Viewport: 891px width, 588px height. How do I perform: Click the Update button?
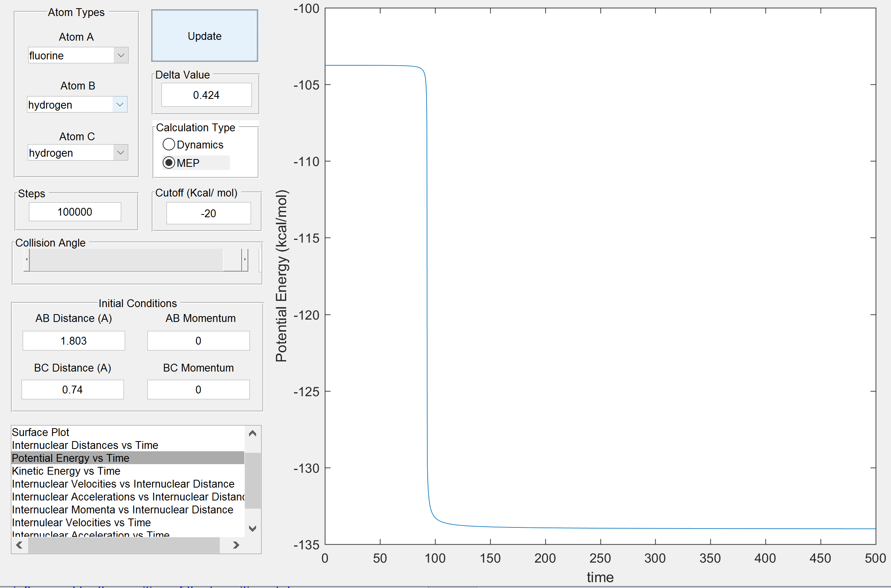(x=204, y=36)
